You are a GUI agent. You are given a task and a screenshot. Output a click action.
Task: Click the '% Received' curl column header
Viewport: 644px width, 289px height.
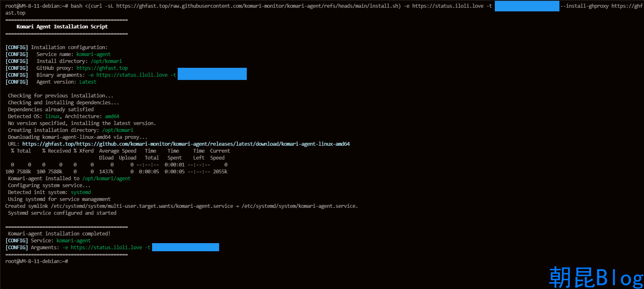(57, 151)
